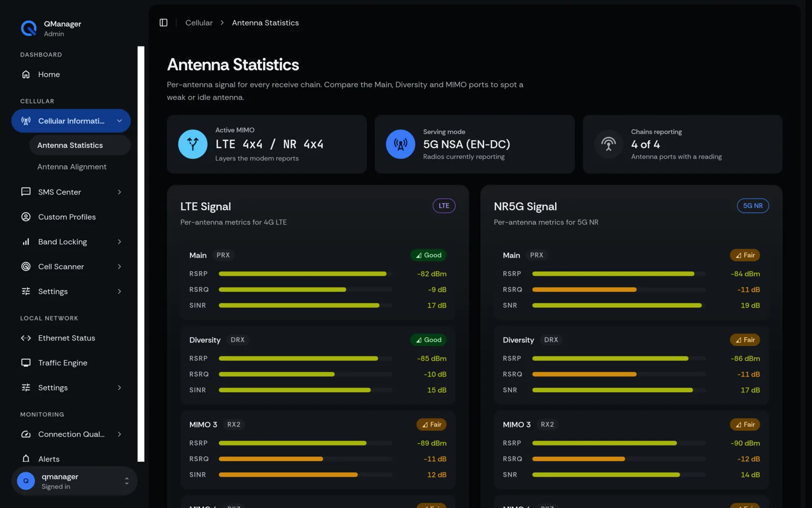Click the NR5G Diversity DRX tag
Image resolution: width=812 pixels, height=508 pixels.
coord(551,340)
